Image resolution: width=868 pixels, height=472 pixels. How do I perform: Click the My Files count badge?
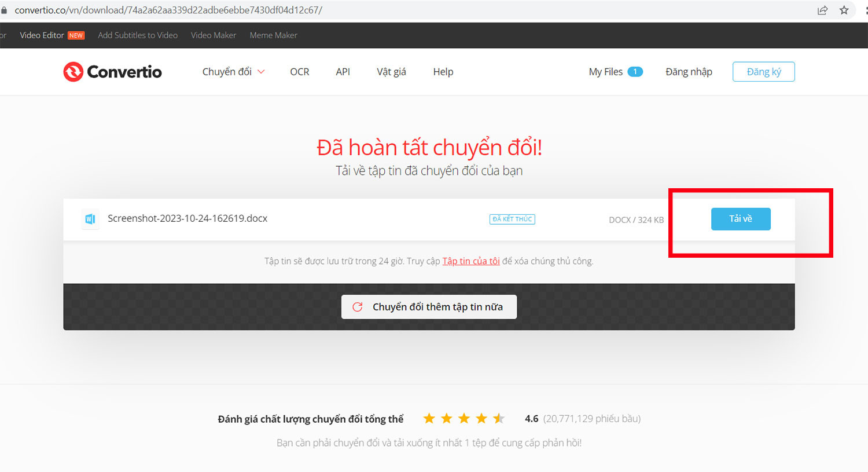coord(635,72)
